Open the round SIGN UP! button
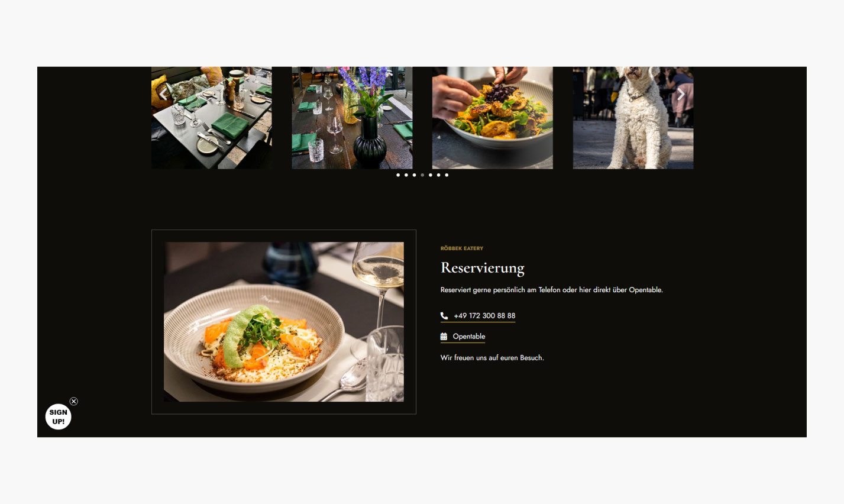The width and height of the screenshot is (844, 504). [x=59, y=417]
